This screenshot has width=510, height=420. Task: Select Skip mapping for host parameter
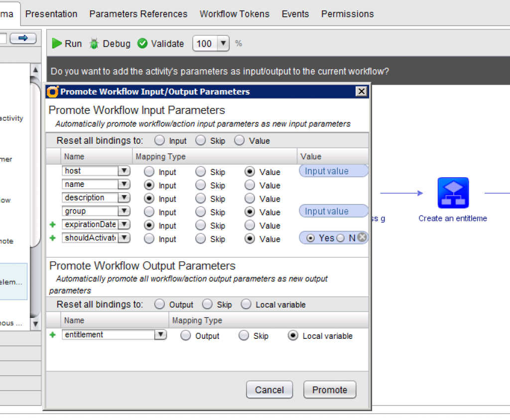click(x=201, y=172)
